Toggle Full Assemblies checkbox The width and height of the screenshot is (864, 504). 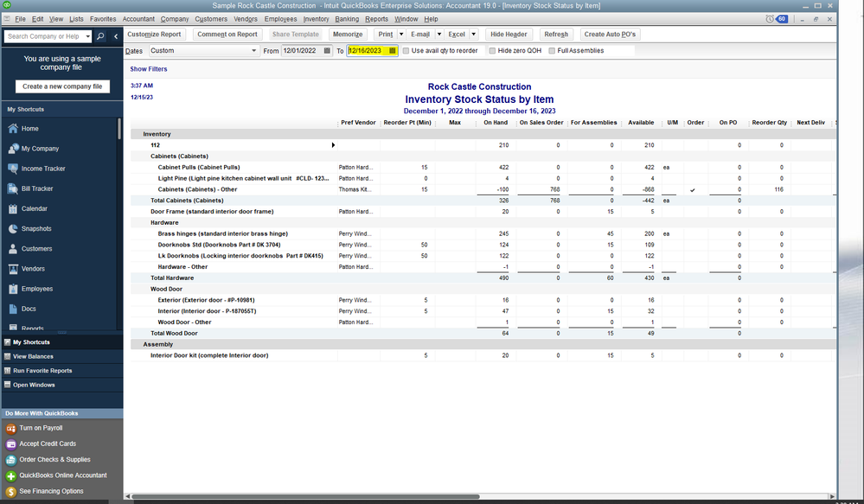click(552, 51)
